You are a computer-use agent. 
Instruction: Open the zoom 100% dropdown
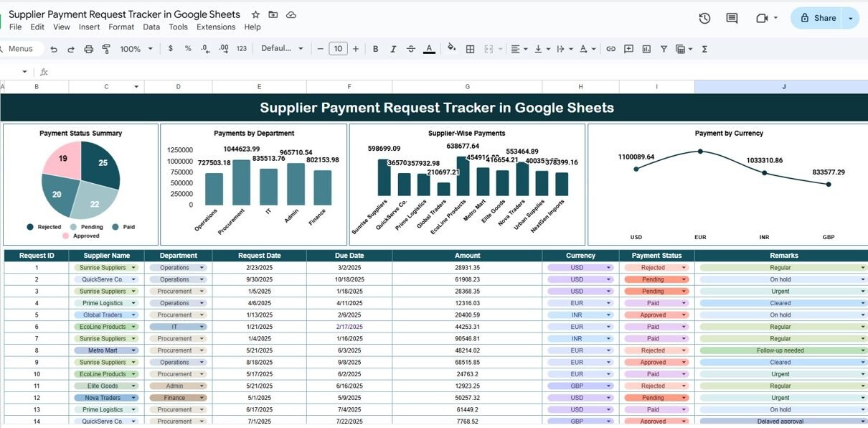[x=136, y=49]
